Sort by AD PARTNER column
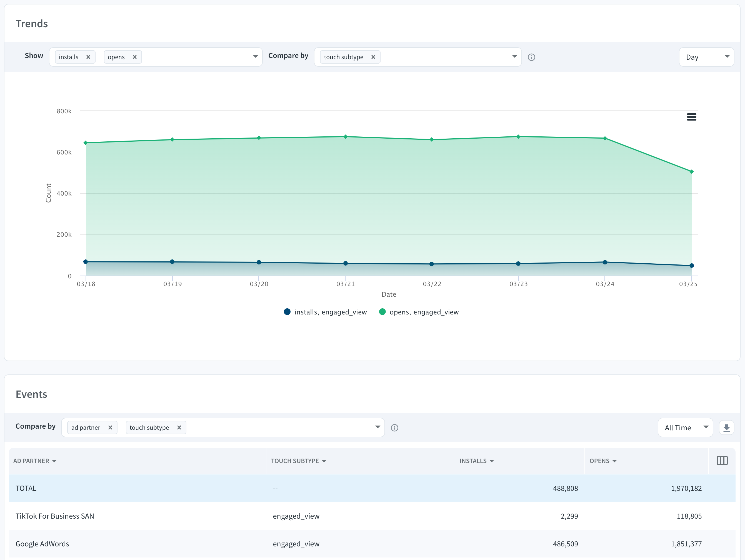The image size is (745, 560). pyautogui.click(x=35, y=461)
